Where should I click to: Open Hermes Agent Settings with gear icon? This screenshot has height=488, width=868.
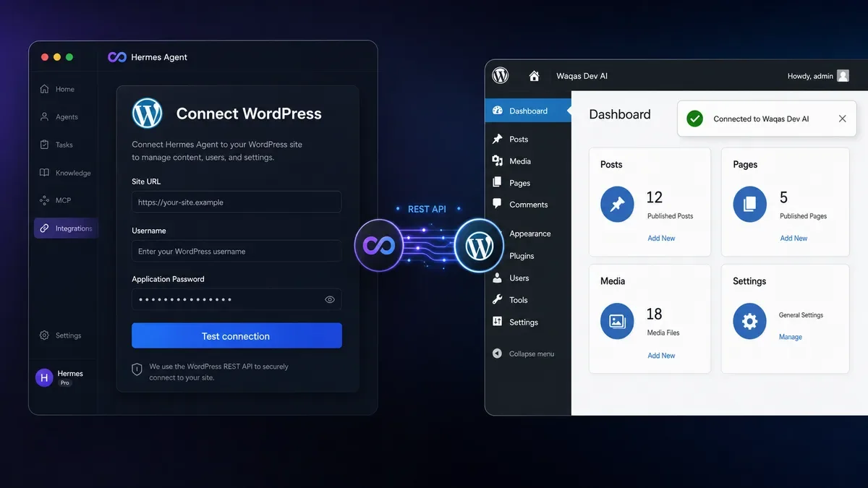point(60,335)
